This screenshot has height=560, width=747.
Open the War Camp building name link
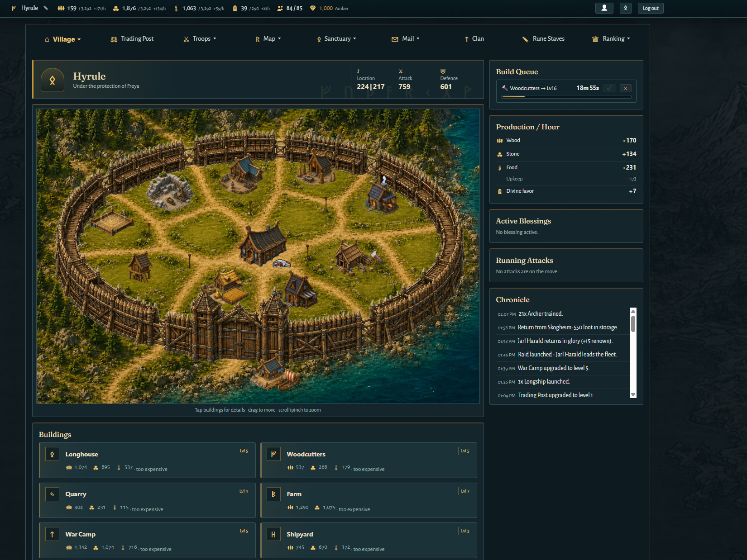(x=80, y=534)
